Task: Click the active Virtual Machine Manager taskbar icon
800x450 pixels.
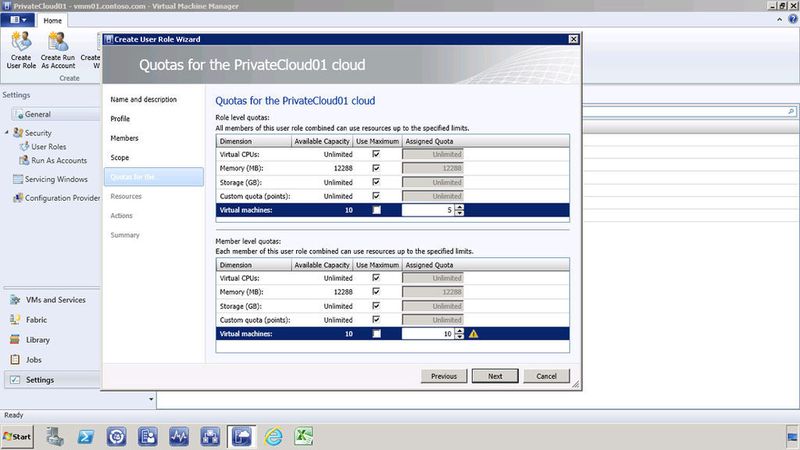Action: pos(241,437)
